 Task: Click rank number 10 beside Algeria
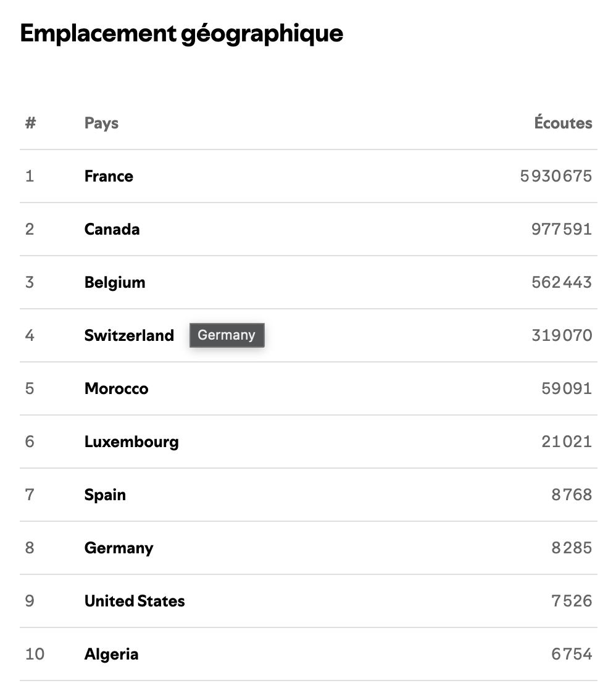pyautogui.click(x=35, y=655)
